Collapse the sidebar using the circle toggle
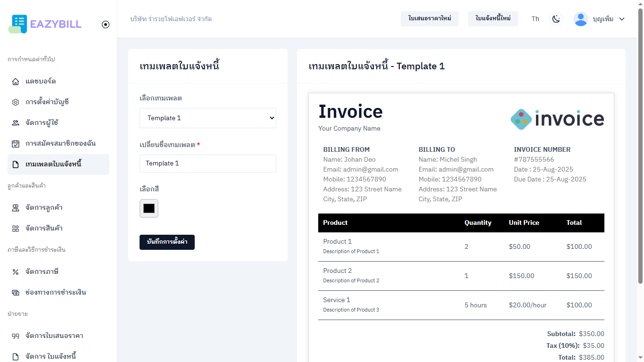 click(106, 25)
